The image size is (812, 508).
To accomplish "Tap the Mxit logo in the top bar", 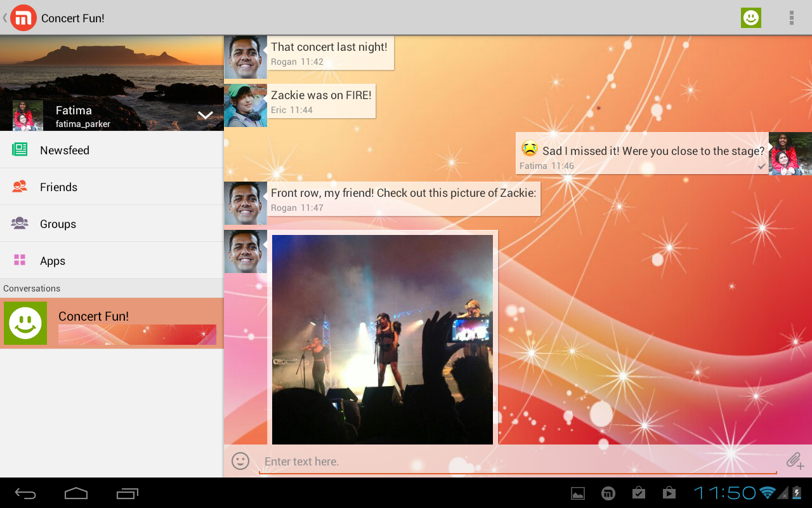I will click(23, 18).
